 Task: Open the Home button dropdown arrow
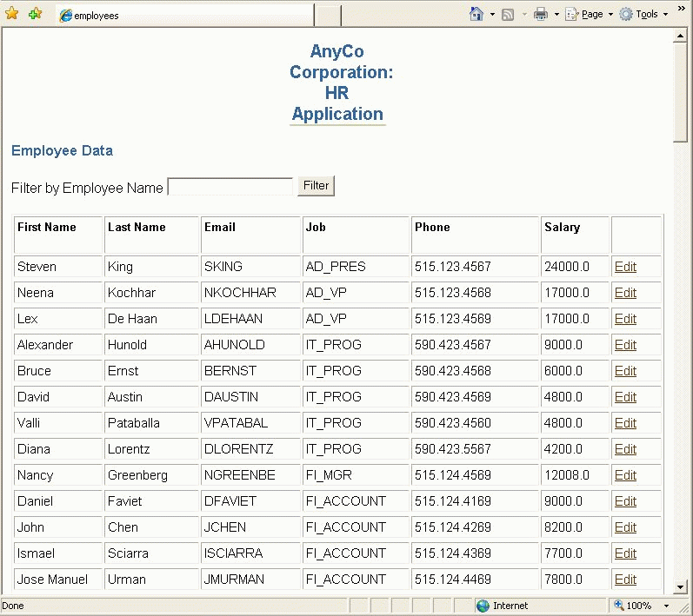click(492, 15)
